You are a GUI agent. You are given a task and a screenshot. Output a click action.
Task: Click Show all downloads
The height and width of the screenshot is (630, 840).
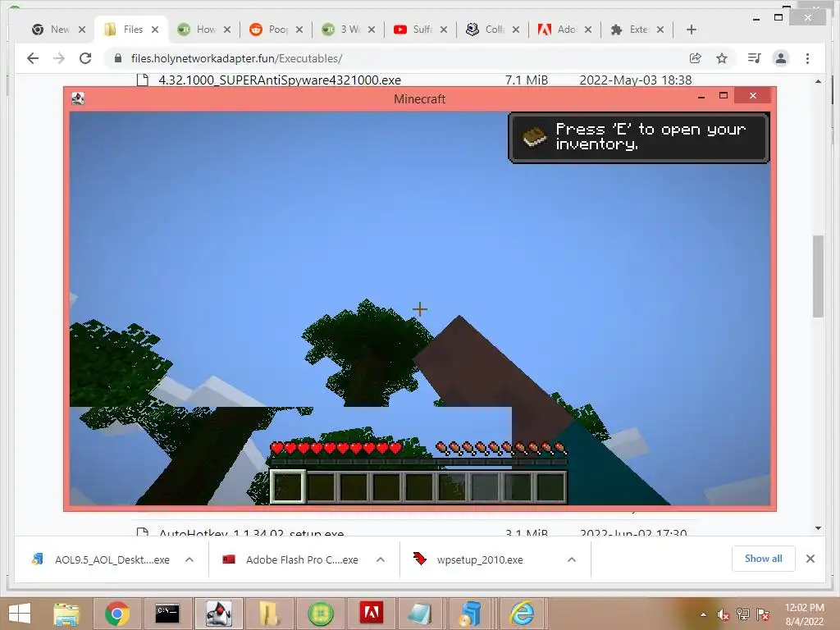[x=764, y=559]
